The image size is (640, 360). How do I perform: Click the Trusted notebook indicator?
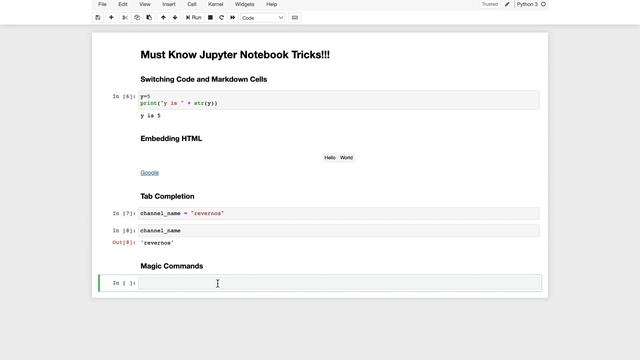click(x=490, y=4)
